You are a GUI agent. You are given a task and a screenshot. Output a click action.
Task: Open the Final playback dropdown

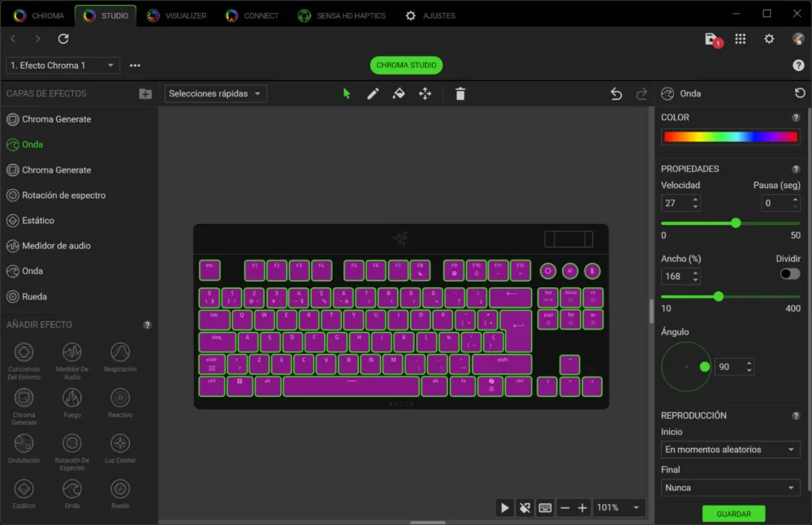(x=730, y=488)
